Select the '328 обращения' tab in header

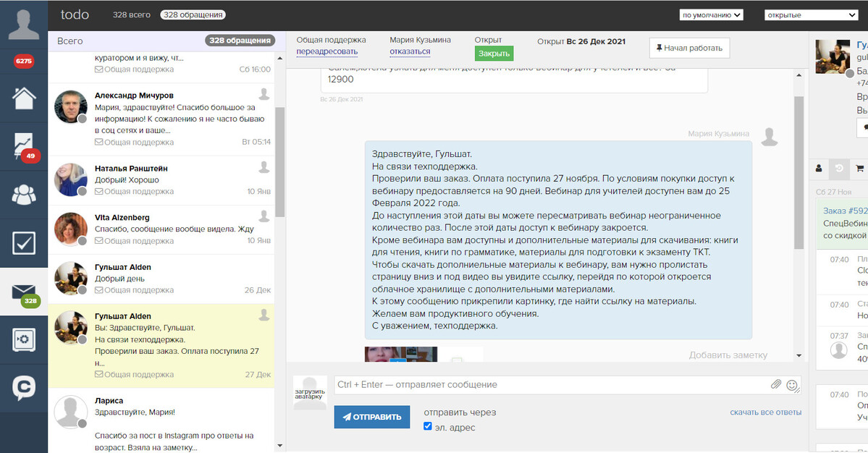click(x=193, y=14)
